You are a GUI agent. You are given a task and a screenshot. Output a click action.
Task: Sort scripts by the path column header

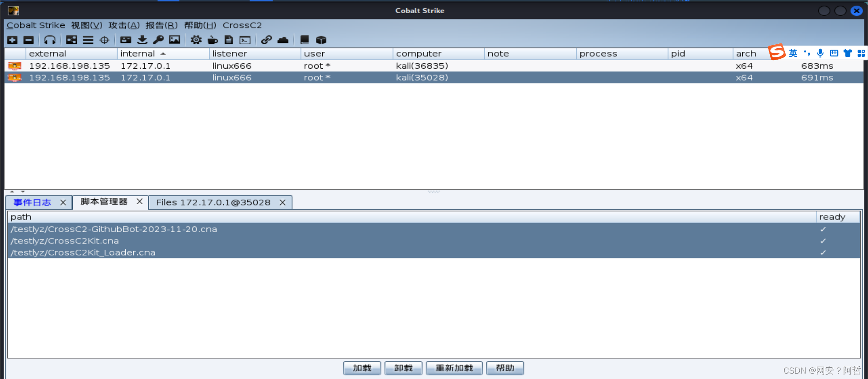[x=412, y=217]
